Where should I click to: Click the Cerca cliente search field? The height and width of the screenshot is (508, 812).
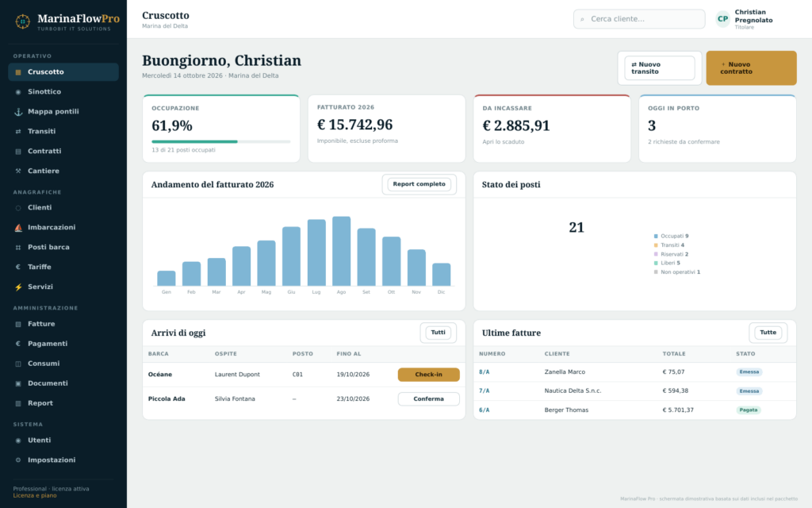coord(639,19)
